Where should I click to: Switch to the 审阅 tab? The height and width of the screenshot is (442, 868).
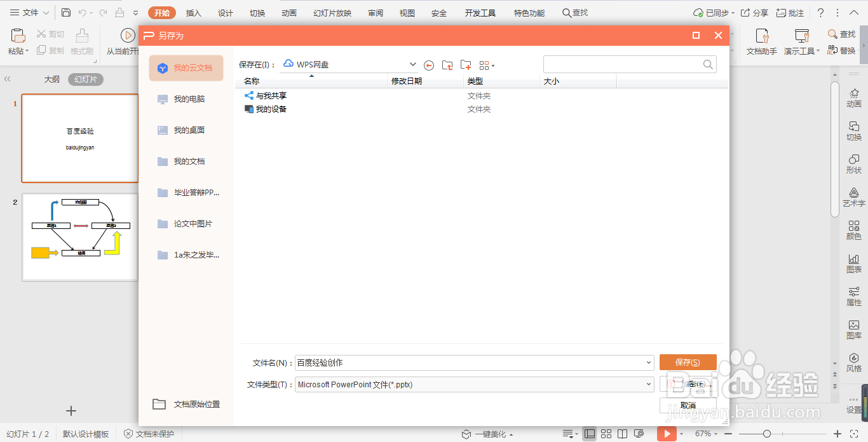pos(376,13)
